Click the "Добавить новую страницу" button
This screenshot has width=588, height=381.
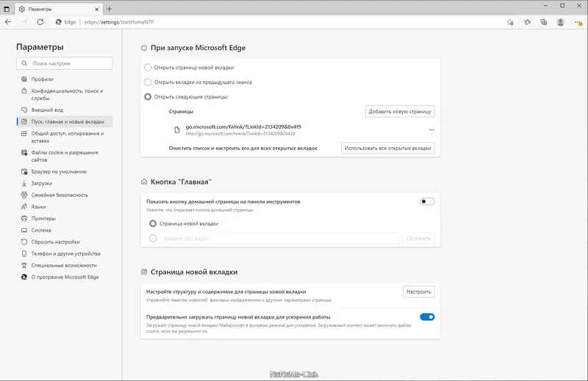tap(400, 112)
